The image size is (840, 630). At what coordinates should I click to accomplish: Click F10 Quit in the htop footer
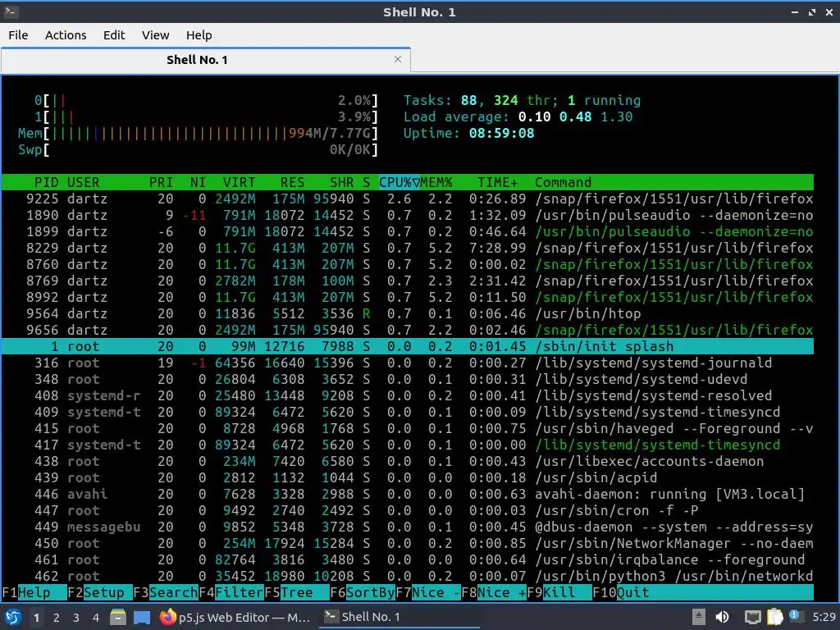pyautogui.click(x=621, y=592)
